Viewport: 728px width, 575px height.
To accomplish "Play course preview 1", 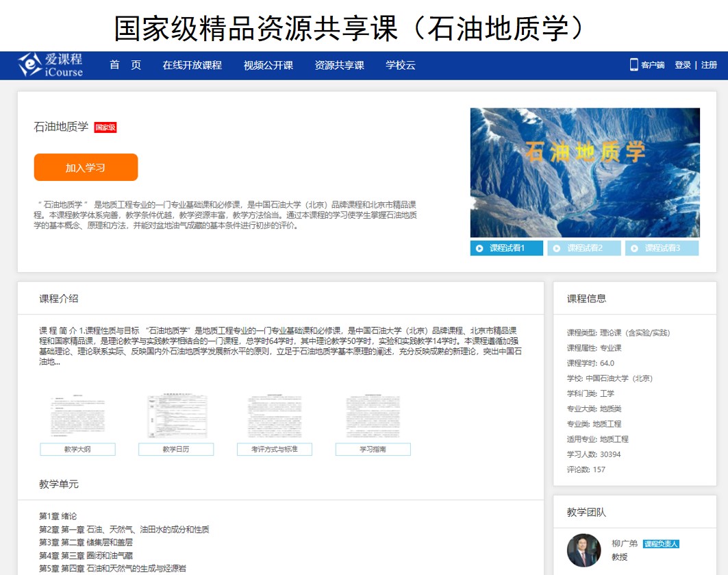I will pos(506,248).
